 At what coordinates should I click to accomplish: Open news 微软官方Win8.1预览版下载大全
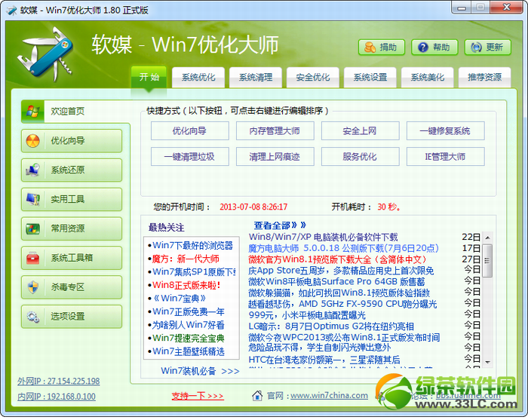tap(338, 259)
